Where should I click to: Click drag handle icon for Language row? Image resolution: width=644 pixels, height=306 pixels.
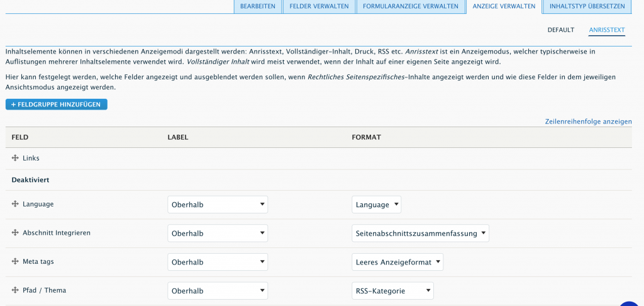coord(15,204)
